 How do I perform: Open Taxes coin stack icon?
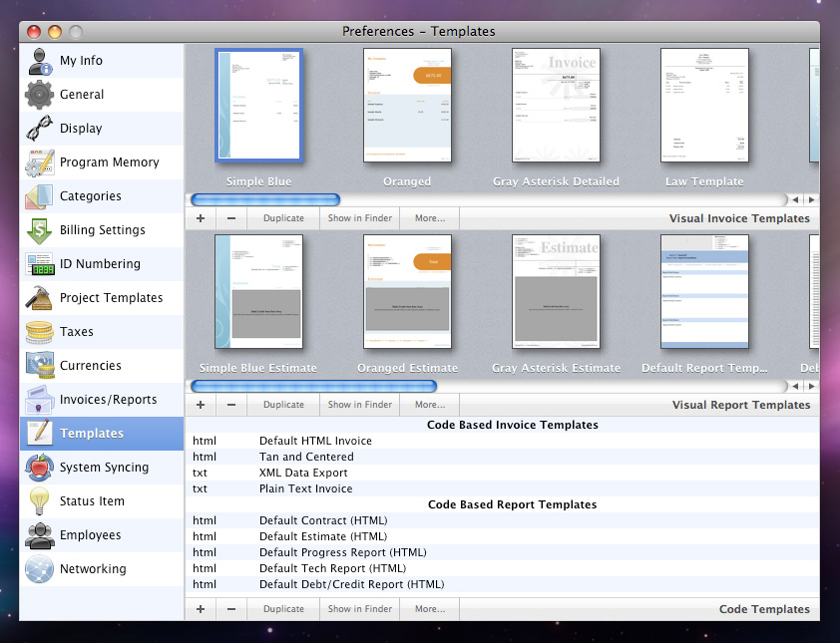click(x=39, y=332)
